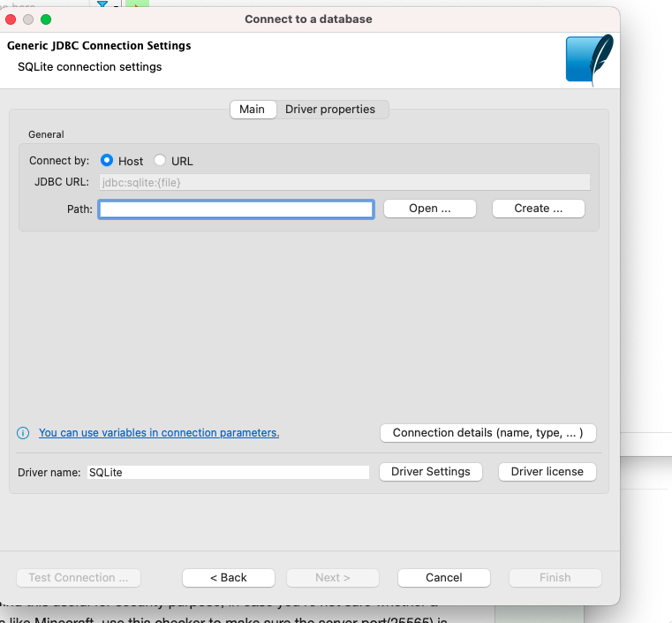Click the SQLite feather logo icon
Viewport: 672px width, 623px height.
(590, 59)
